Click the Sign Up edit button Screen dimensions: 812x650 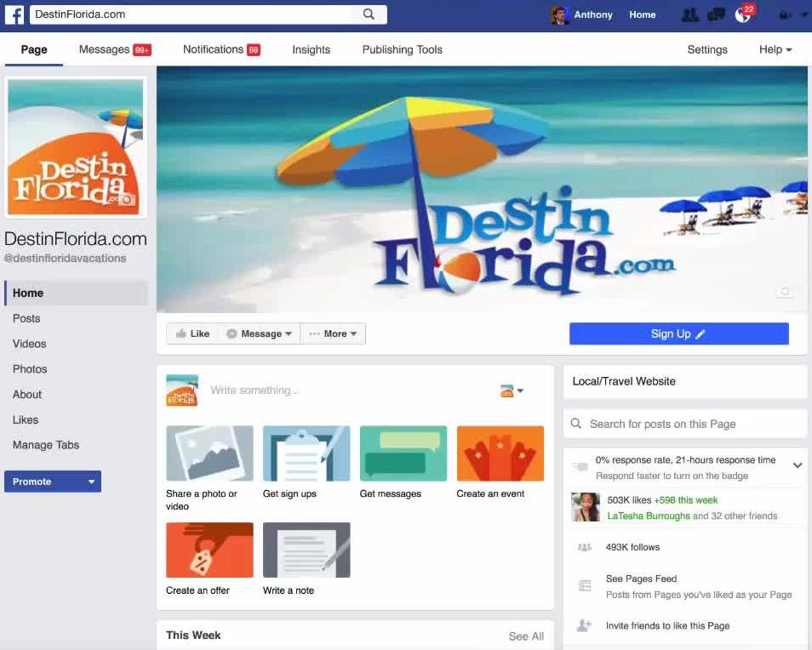(x=679, y=334)
